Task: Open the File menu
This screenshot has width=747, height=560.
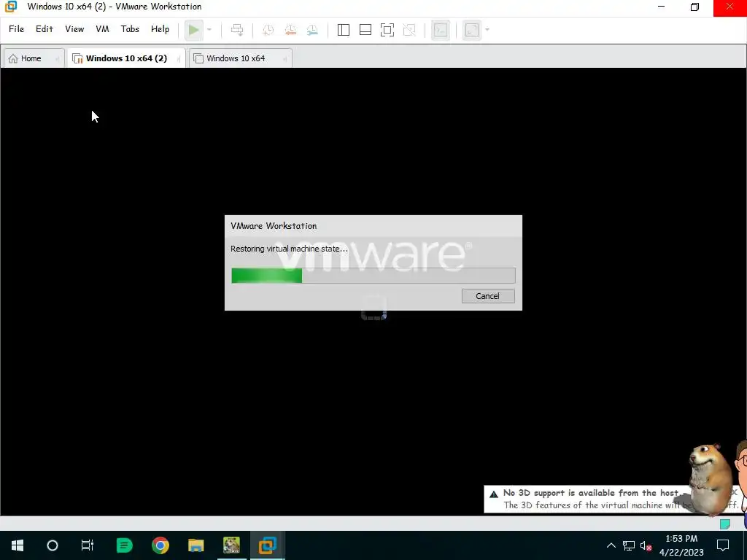Action: tap(16, 29)
